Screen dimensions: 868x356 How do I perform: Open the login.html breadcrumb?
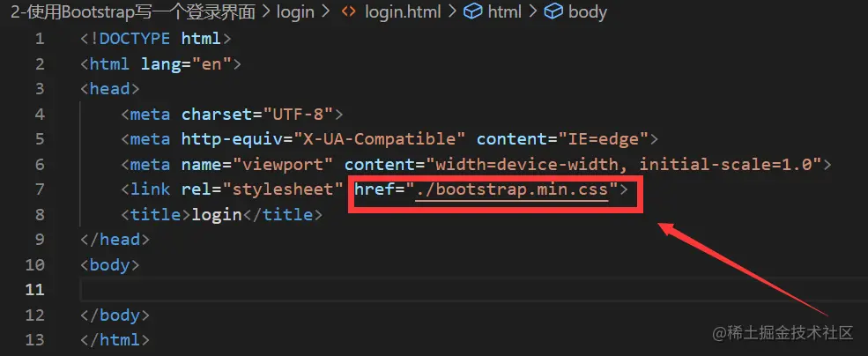pyautogui.click(x=403, y=11)
